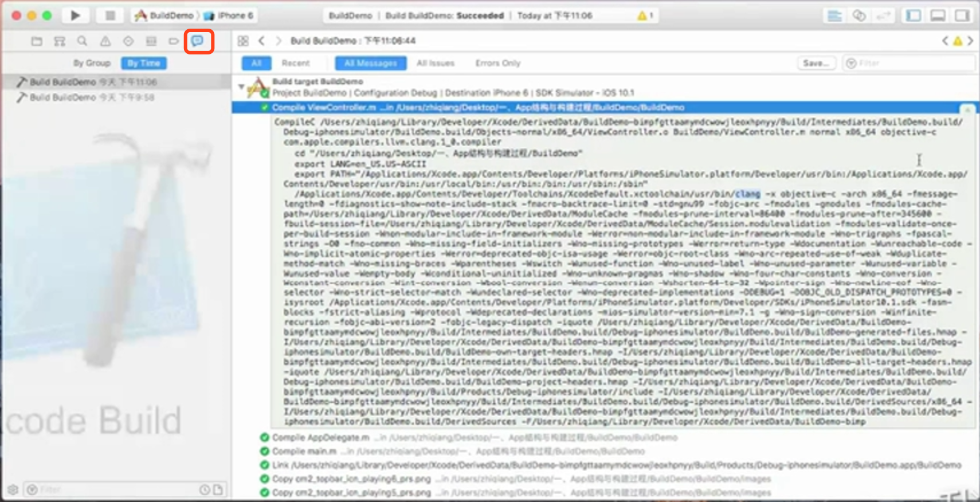Filter log to All Issues
This screenshot has height=502, width=980.
[436, 63]
